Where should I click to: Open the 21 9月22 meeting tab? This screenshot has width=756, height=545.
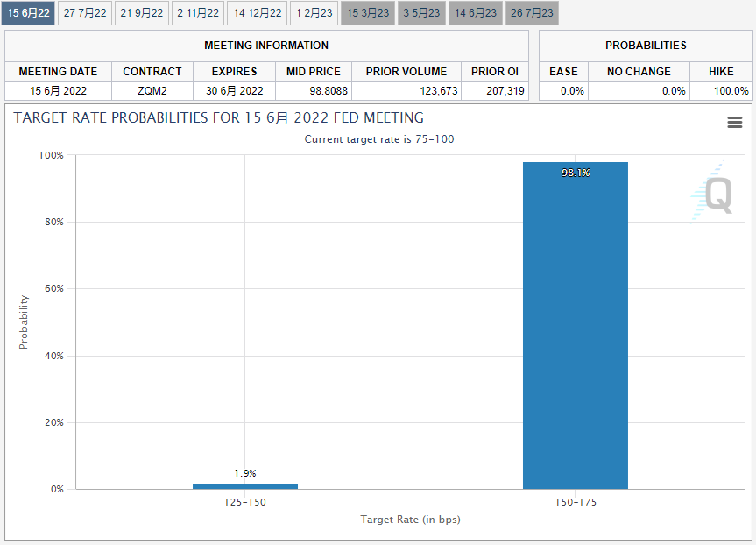click(141, 13)
